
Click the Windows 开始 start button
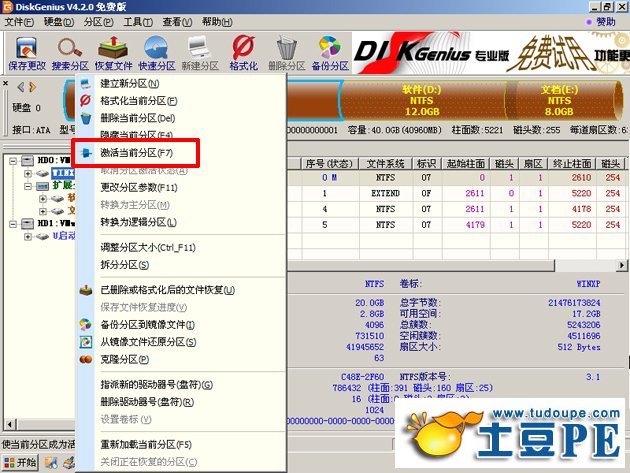20,463
